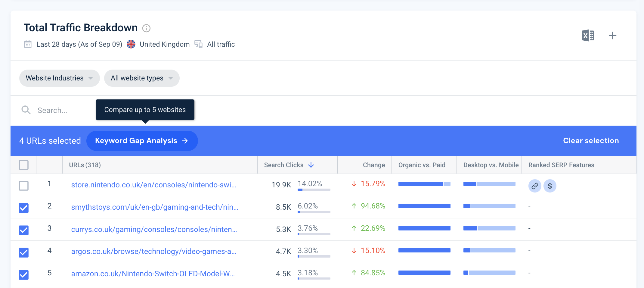Click Ranked SERP Features column header

click(561, 165)
